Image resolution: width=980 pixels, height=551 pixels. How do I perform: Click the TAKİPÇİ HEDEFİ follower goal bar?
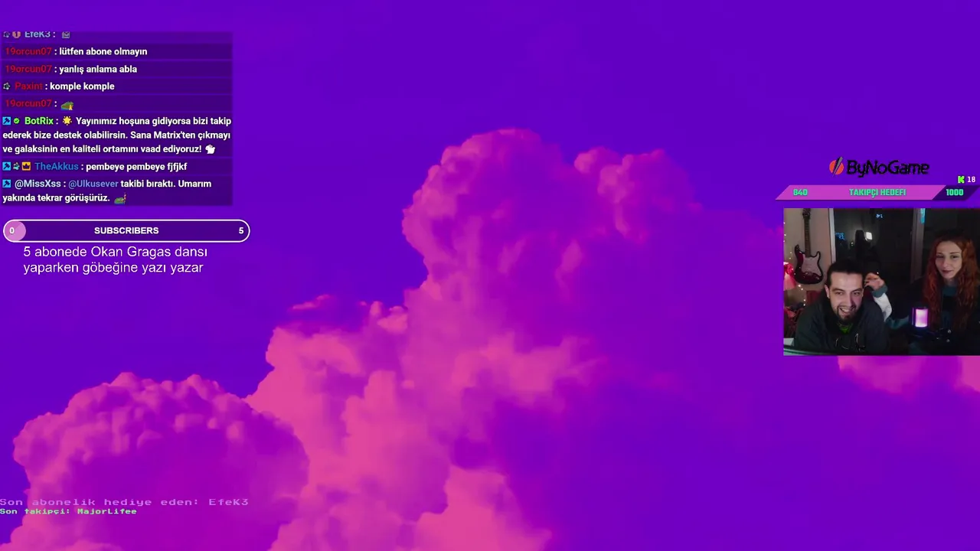tap(877, 192)
